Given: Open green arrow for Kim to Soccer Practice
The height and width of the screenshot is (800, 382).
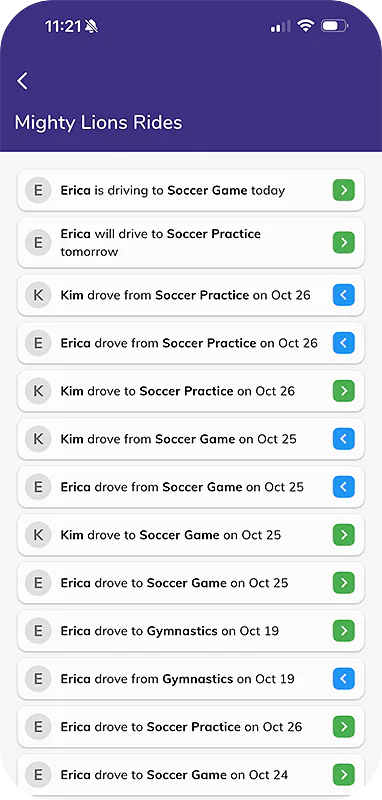Looking at the screenshot, I should pyautogui.click(x=344, y=391).
